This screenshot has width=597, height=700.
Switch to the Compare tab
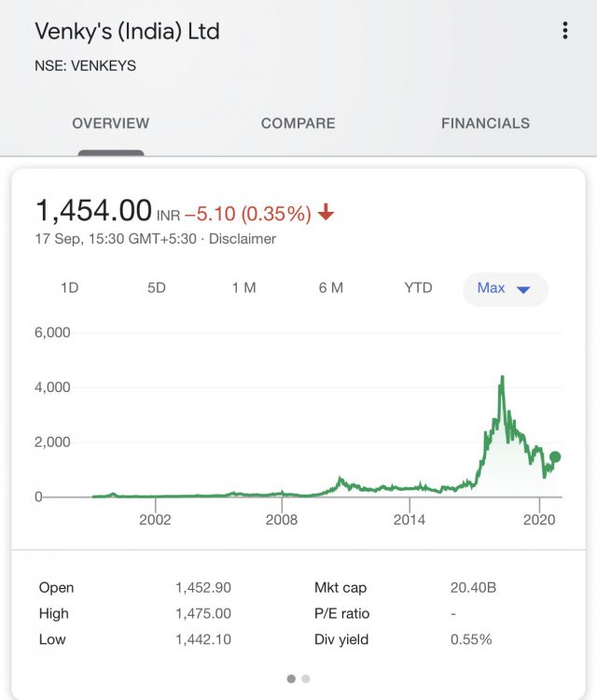[298, 123]
